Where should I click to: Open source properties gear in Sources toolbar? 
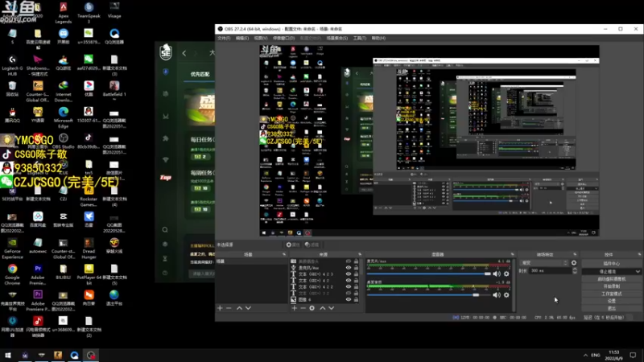click(x=312, y=308)
